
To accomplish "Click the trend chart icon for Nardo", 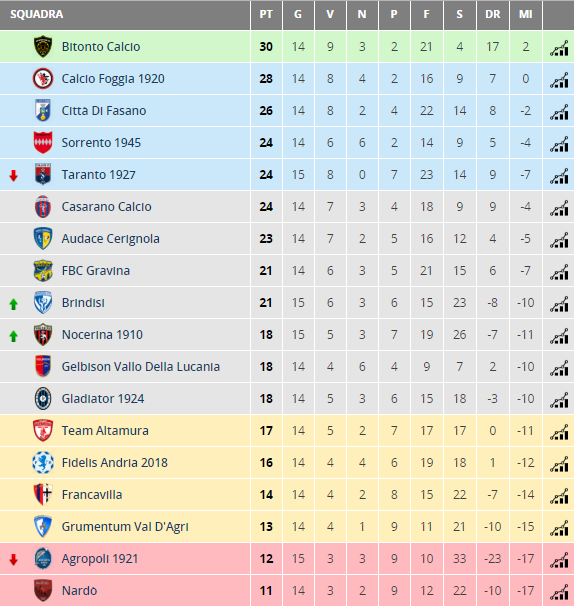I will point(559,593).
